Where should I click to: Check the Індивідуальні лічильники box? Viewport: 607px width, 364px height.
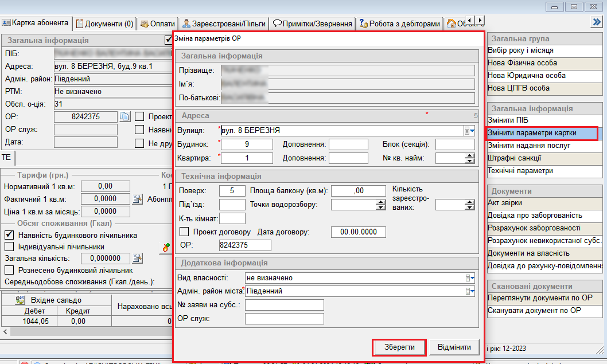tap(9, 246)
